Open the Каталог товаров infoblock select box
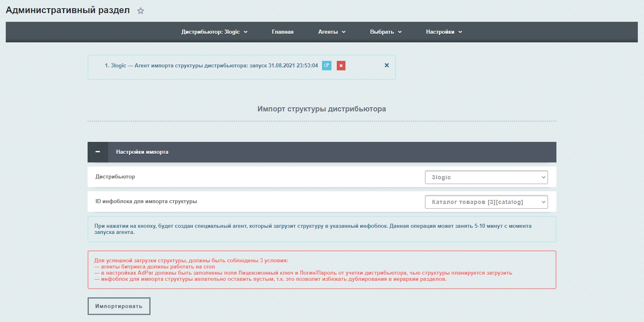The width and height of the screenshot is (644, 322). click(x=486, y=202)
